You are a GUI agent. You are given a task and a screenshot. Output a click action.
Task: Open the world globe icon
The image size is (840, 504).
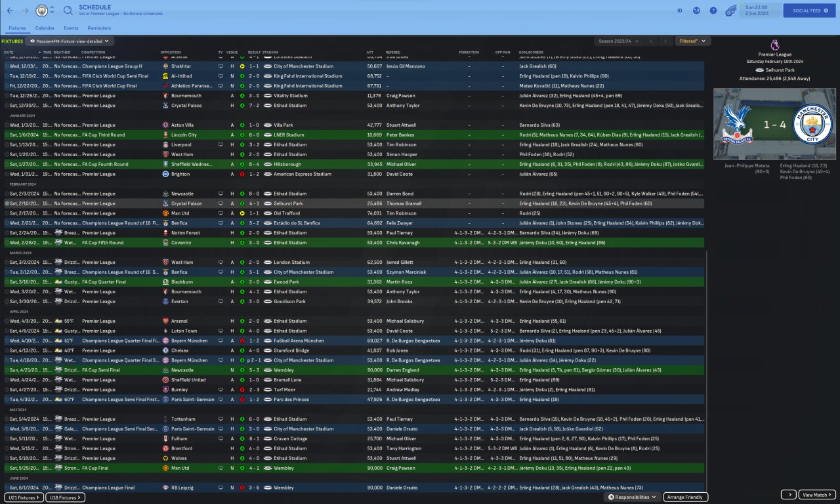tap(696, 10)
